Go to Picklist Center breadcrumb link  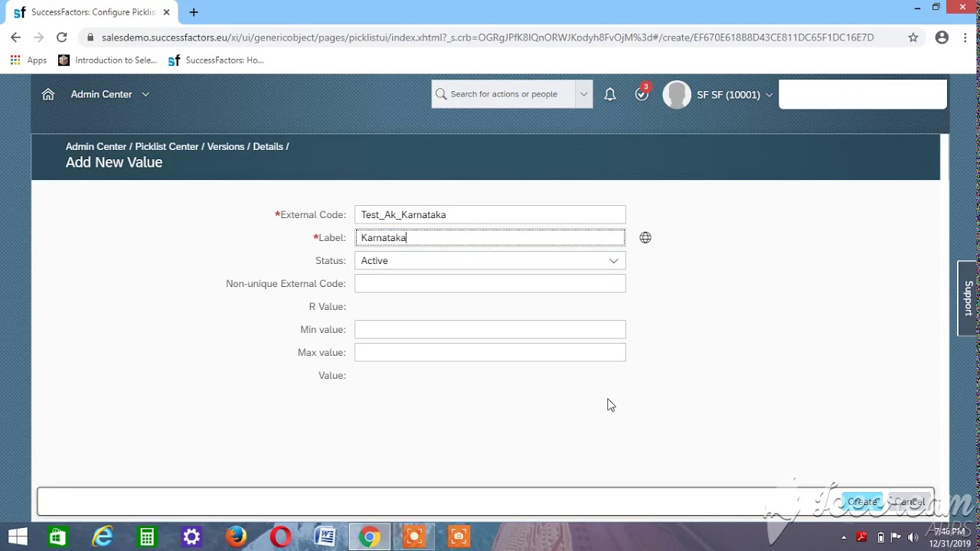click(167, 146)
